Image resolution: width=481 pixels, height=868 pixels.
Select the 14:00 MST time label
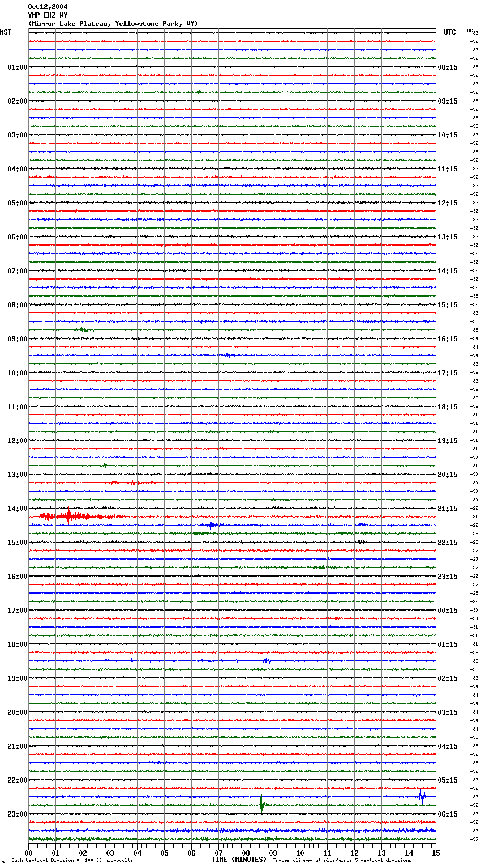[17, 509]
